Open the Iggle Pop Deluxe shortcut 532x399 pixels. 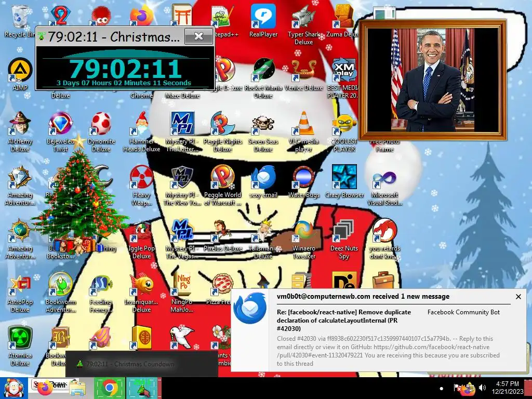coord(141,239)
